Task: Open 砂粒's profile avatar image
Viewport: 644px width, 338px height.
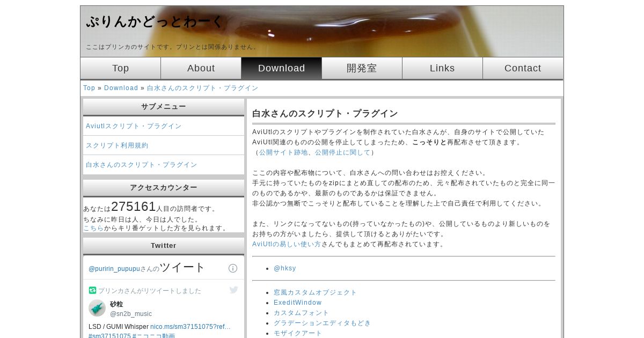Action: (x=97, y=308)
